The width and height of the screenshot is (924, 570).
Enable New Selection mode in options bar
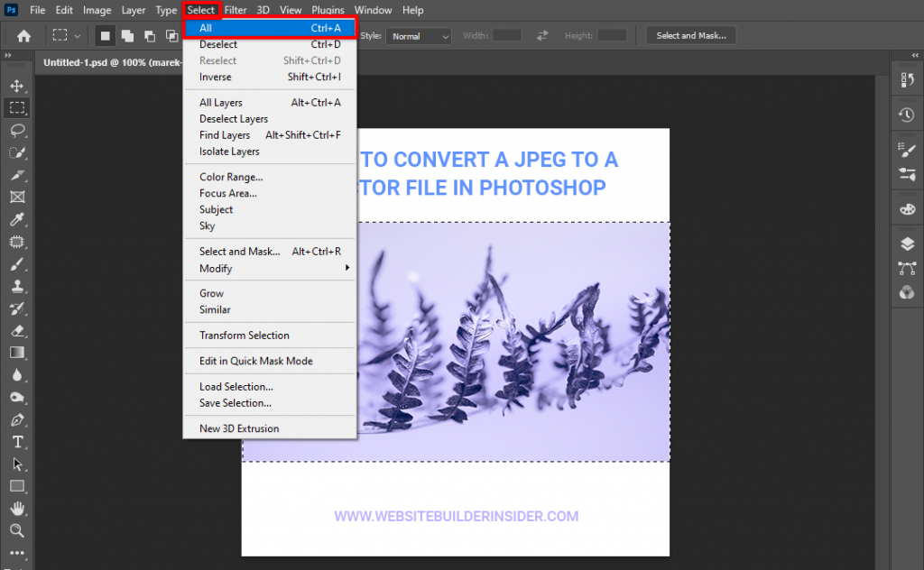tap(106, 36)
